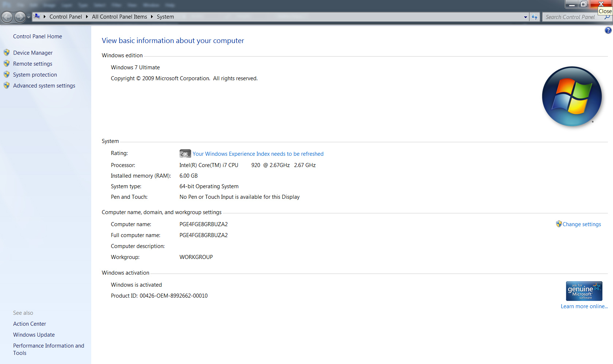Click the Back navigation arrow button

pyautogui.click(x=7, y=17)
